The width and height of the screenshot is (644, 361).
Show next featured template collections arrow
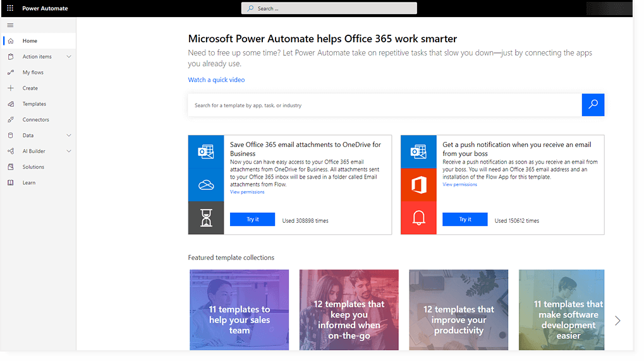click(x=617, y=321)
